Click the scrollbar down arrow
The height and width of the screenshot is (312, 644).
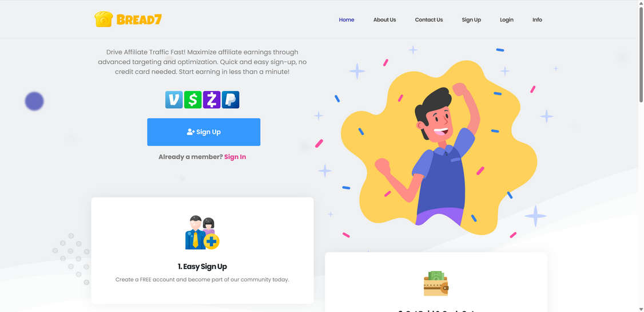[x=641, y=309]
